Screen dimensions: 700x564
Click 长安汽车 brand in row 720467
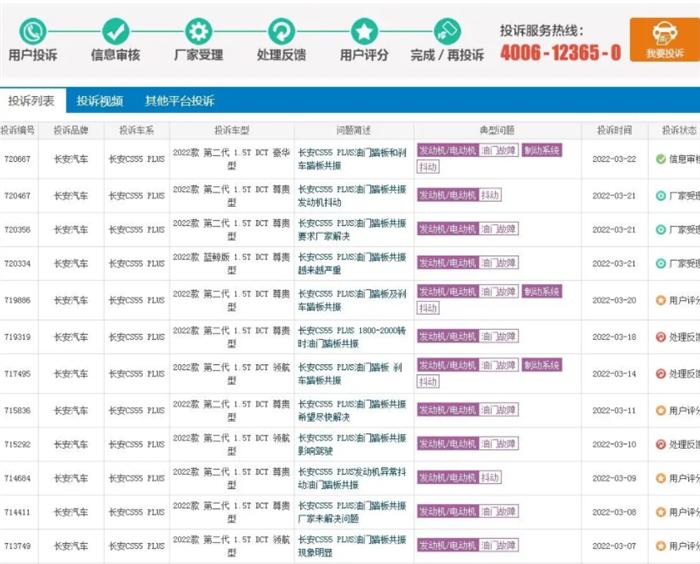(71, 196)
